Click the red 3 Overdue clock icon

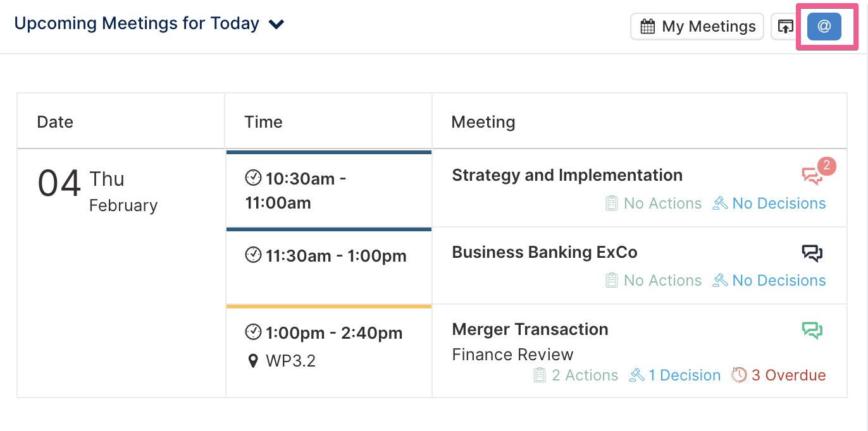(x=739, y=375)
